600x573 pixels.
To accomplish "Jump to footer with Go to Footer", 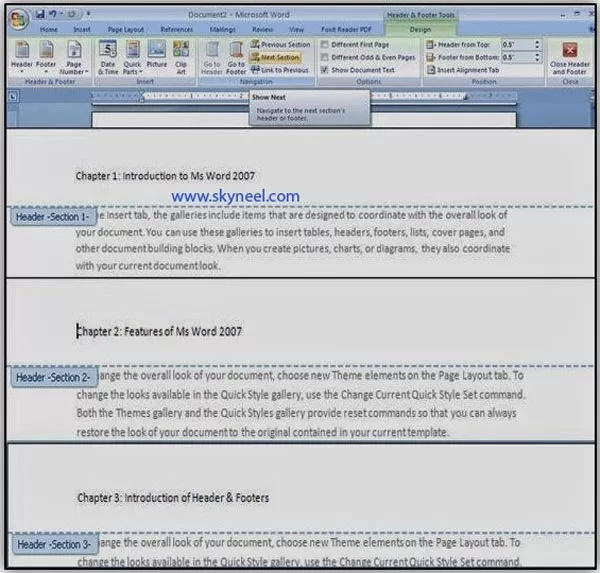I will click(236, 58).
